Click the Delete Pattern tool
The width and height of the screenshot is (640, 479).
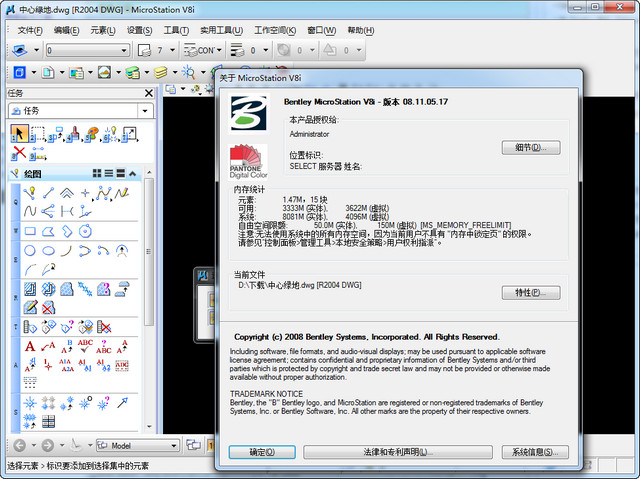[48, 307]
